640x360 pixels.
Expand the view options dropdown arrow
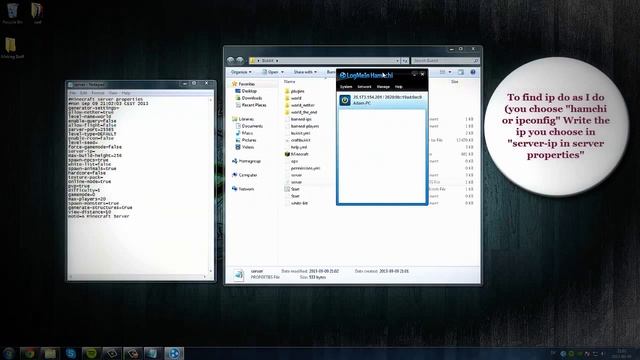(x=450, y=72)
